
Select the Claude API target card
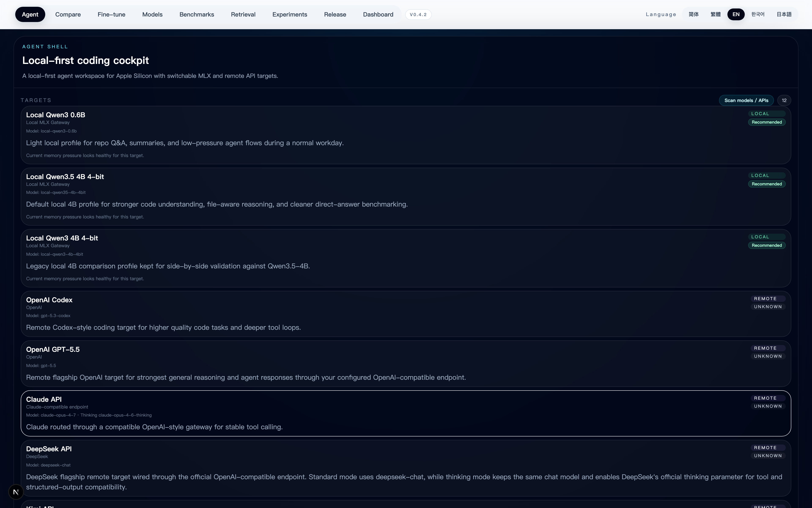coord(406,413)
